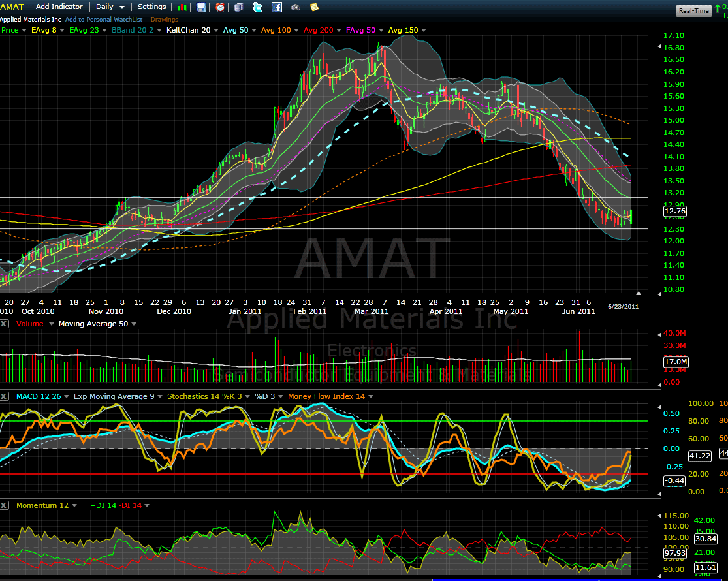Open the Settings menu
Screen dimensions: 728x581
(152, 7)
